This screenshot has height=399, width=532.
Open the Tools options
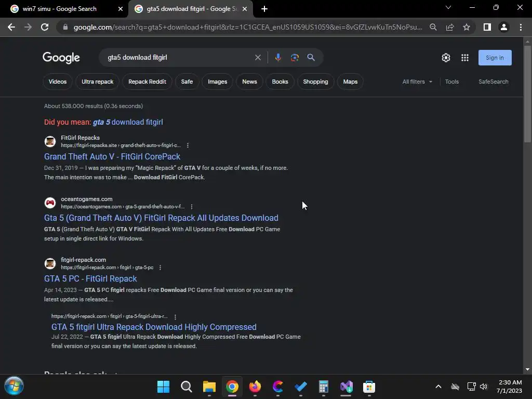point(451,82)
